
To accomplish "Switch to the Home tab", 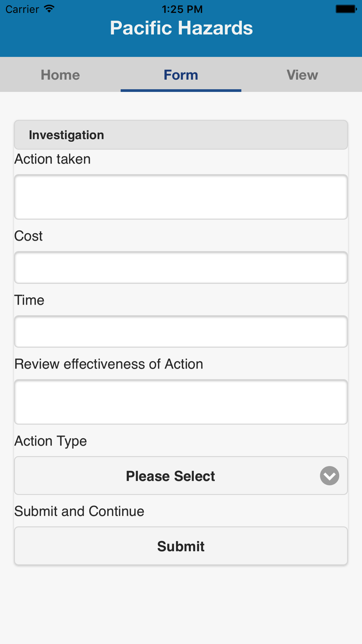I will pos(60,75).
